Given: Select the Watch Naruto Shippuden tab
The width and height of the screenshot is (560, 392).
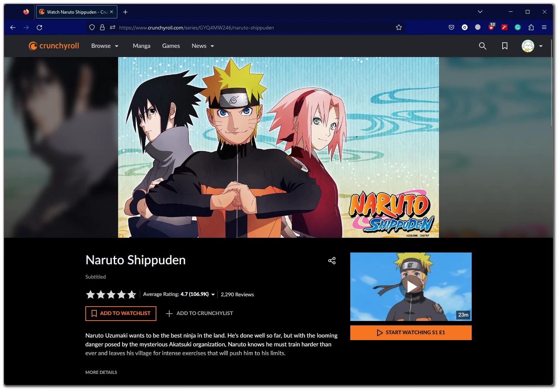Looking at the screenshot, I should coord(77,12).
